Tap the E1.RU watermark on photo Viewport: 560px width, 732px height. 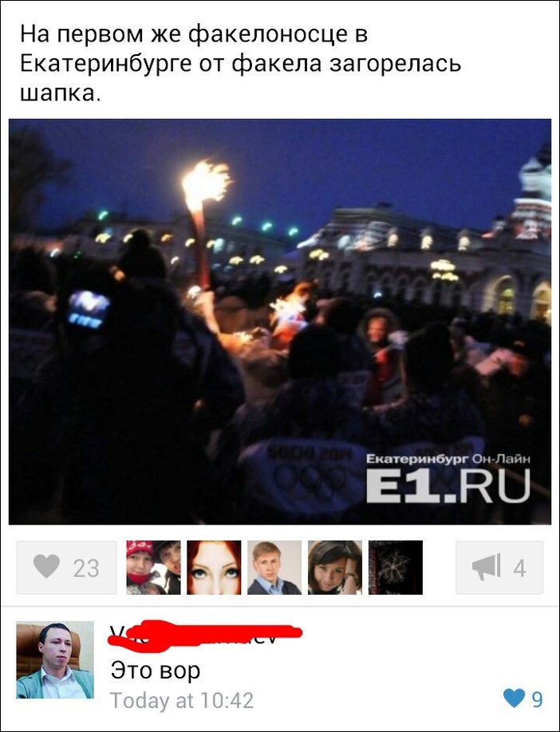click(x=448, y=479)
